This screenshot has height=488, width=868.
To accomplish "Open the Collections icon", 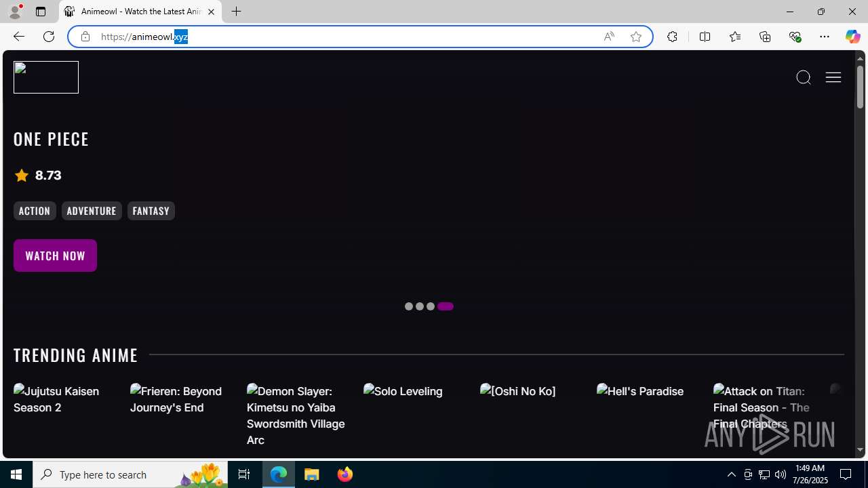I will tap(765, 37).
